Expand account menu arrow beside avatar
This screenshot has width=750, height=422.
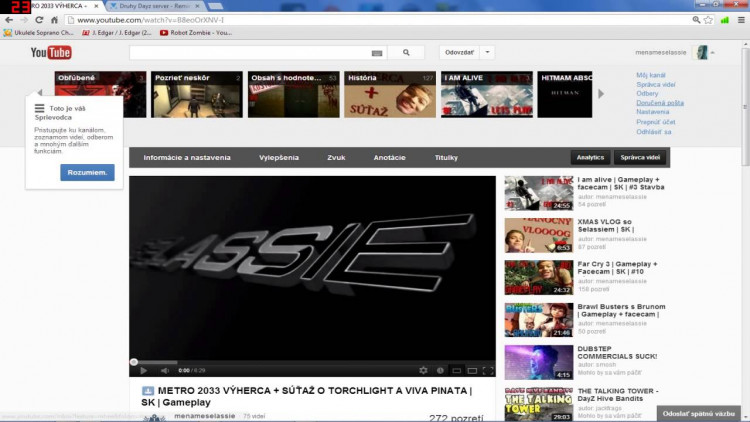click(x=713, y=53)
